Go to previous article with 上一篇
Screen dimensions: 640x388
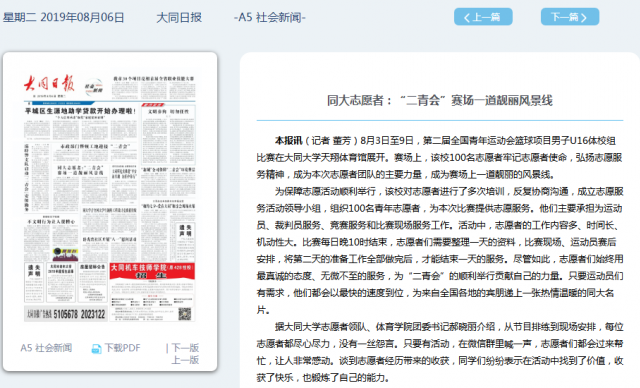tap(483, 17)
